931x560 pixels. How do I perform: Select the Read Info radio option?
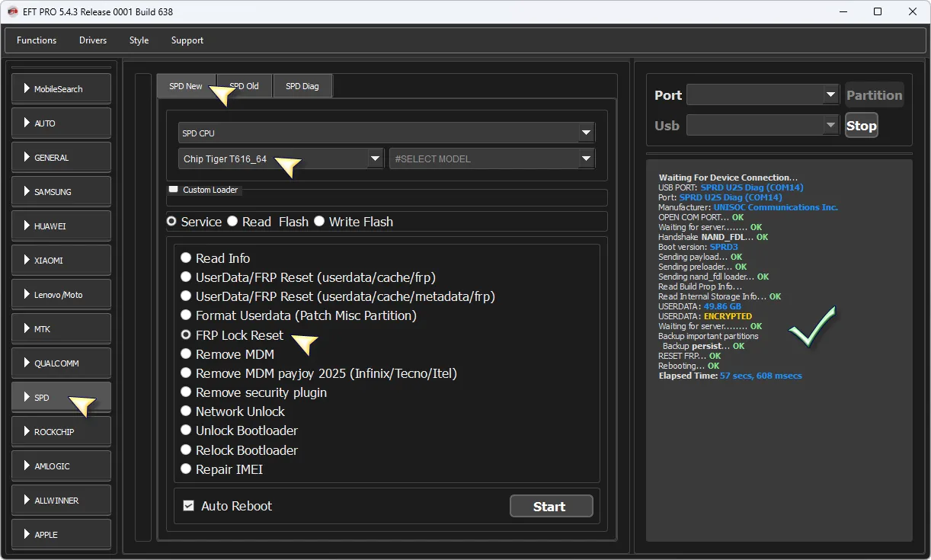click(x=186, y=258)
